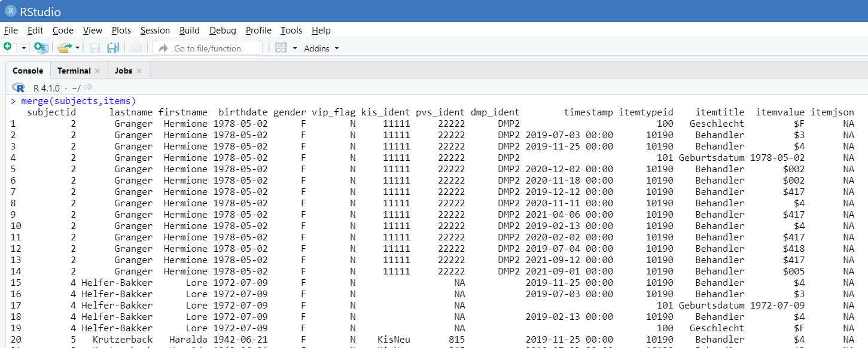Click the Save current document icon
The width and height of the screenshot is (868, 348).
[x=95, y=48]
